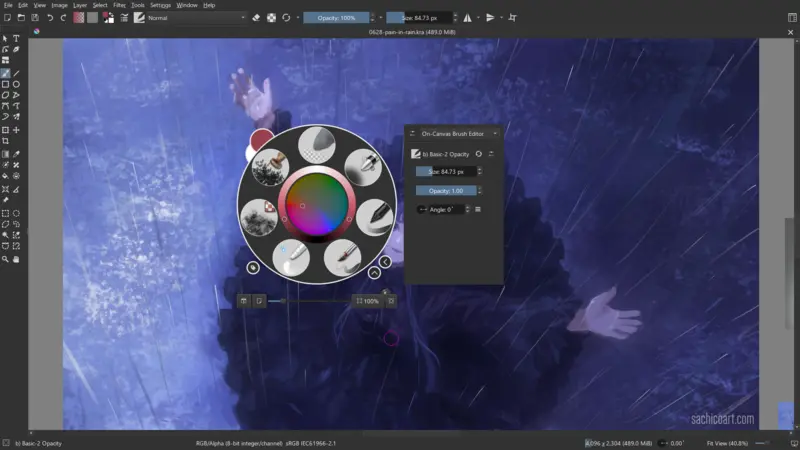Collapse brush editor with left chevron button
The width and height of the screenshot is (800, 450).
click(385, 262)
